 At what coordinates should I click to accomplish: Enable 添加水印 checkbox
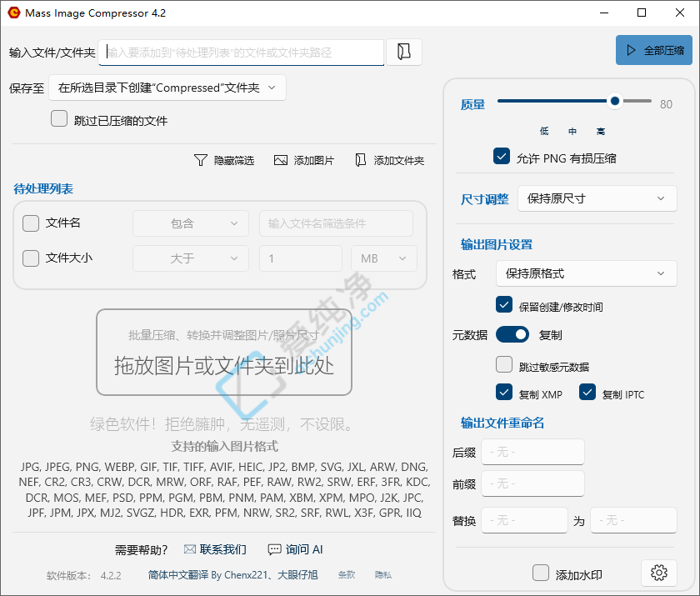pyautogui.click(x=541, y=573)
